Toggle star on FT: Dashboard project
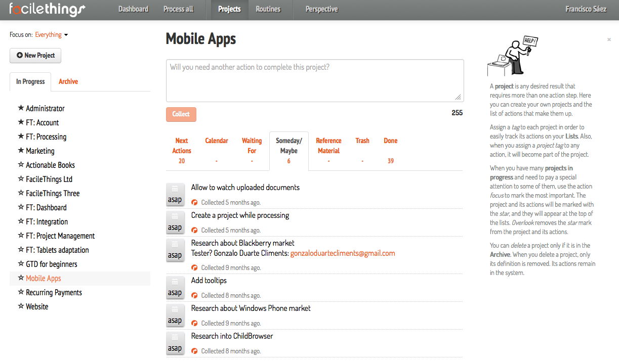This screenshot has width=619, height=364. [21, 207]
